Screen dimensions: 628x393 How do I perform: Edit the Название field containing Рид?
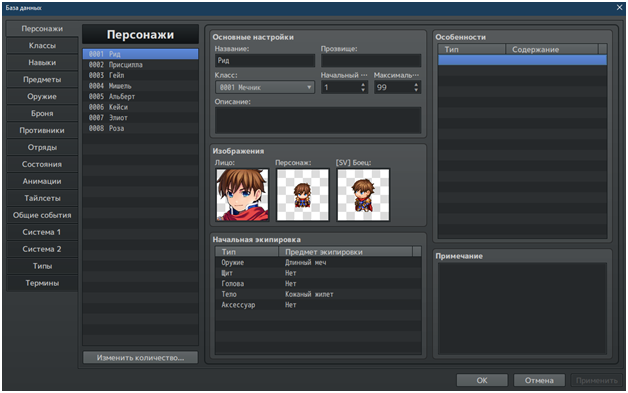265,61
